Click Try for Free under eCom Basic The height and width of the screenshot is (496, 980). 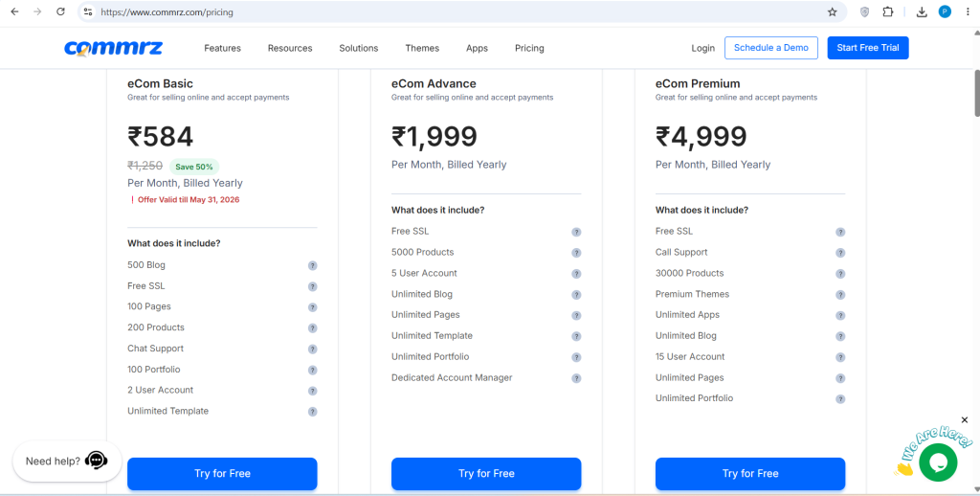[222, 473]
